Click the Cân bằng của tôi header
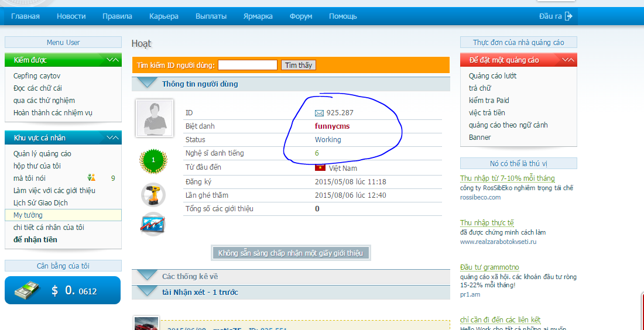 pos(63,266)
